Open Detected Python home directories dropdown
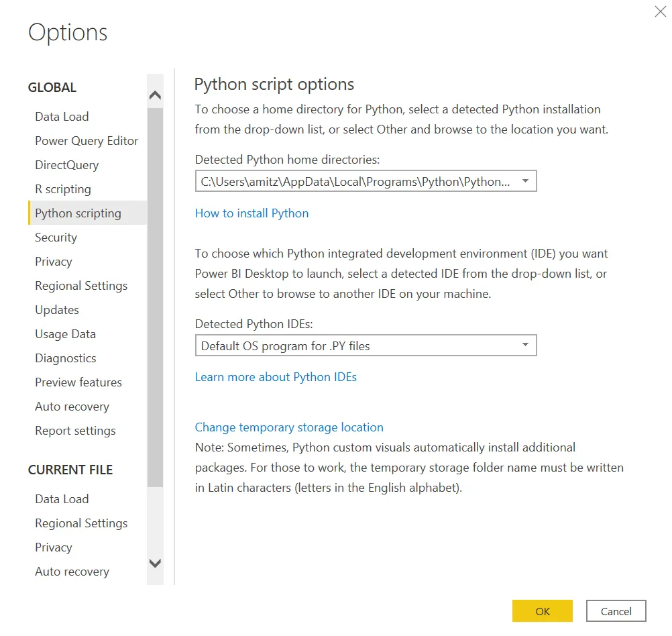Screen dimensions: 672x636 525,181
